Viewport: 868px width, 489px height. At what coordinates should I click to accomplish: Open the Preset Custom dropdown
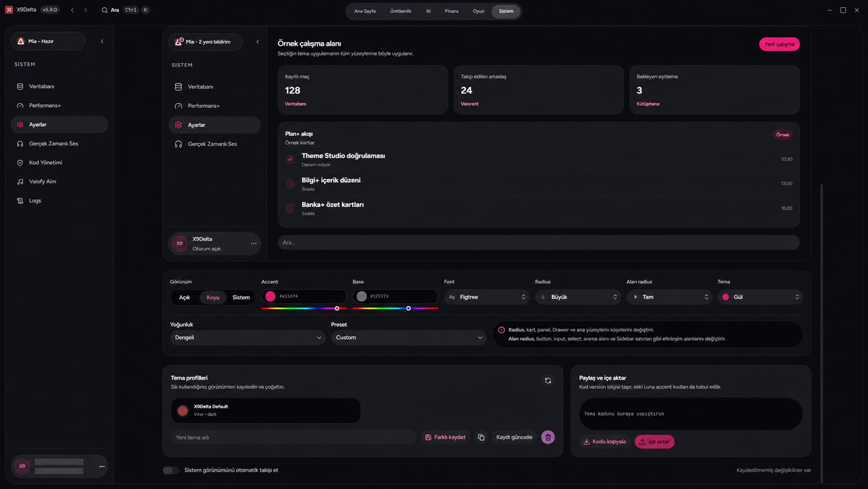(409, 338)
